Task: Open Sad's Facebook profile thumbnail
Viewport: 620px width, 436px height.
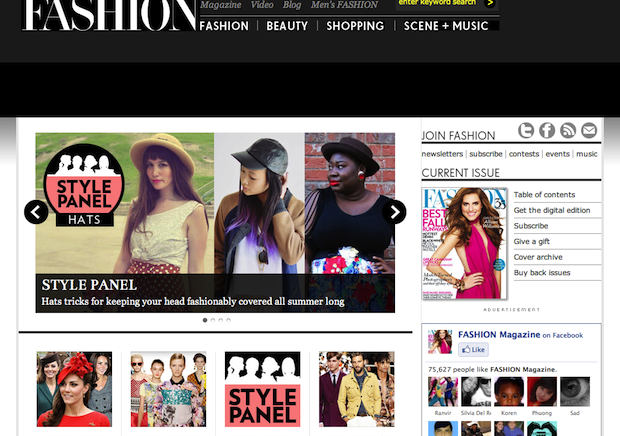Action: tap(575, 392)
